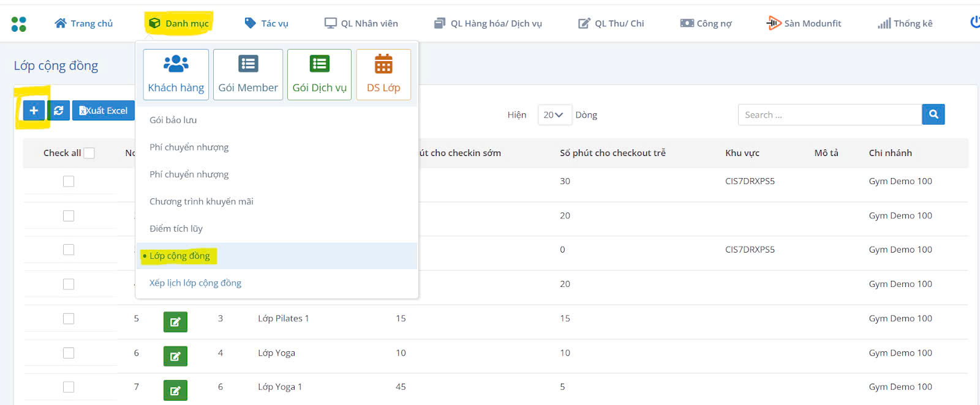
Task: Open the Gói Dịch vụ tile
Action: [319, 75]
